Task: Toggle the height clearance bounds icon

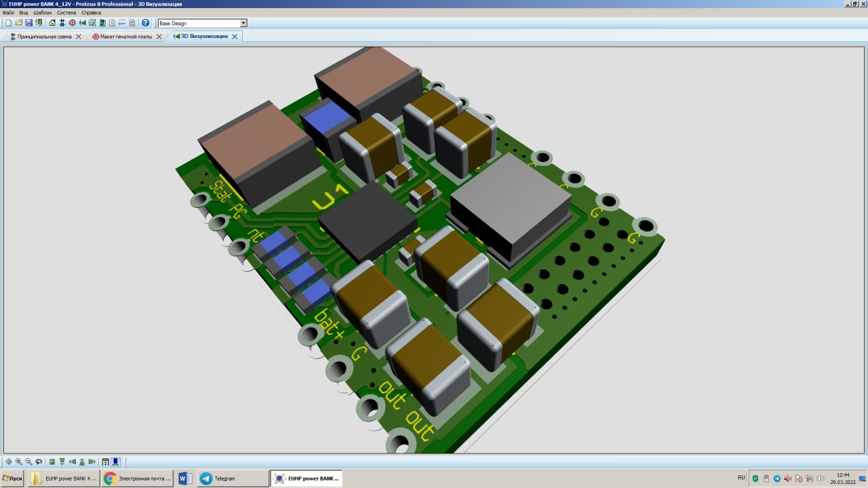Action: coord(106,462)
